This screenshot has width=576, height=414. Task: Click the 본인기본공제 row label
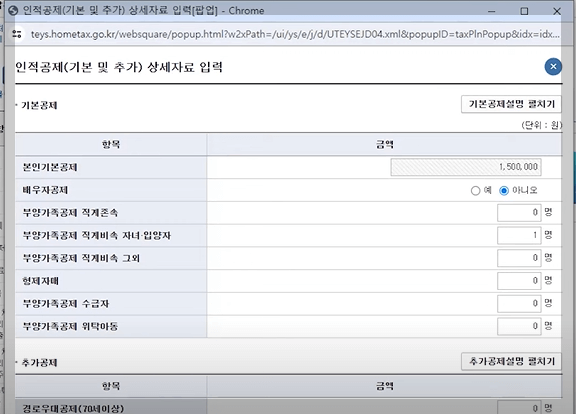pyautogui.click(x=50, y=168)
